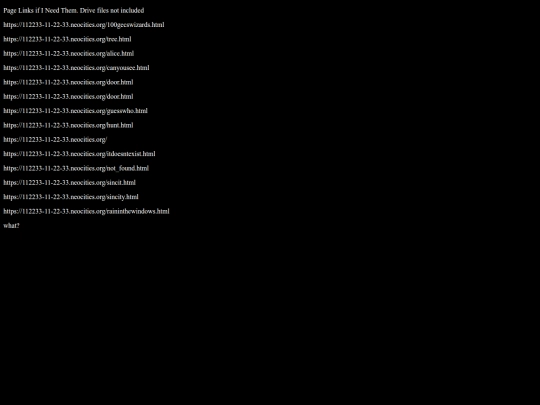Click the empty black area below the 'what?' text

[270, 317]
